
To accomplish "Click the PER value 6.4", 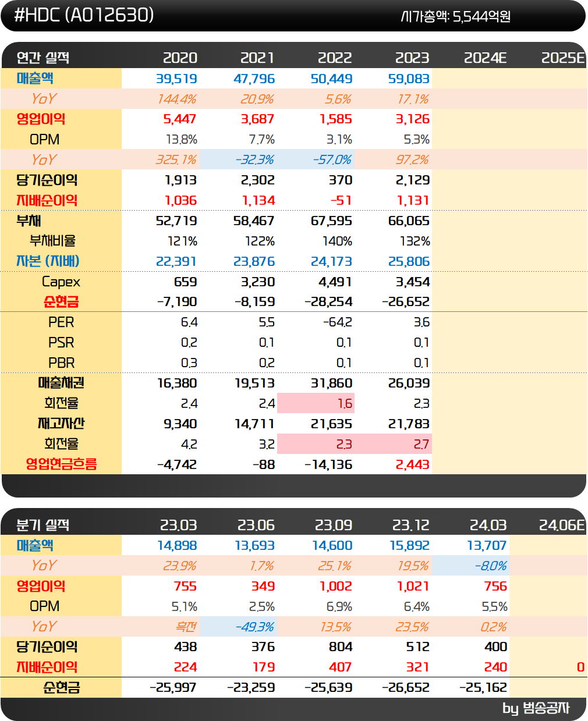I will click(x=189, y=322).
